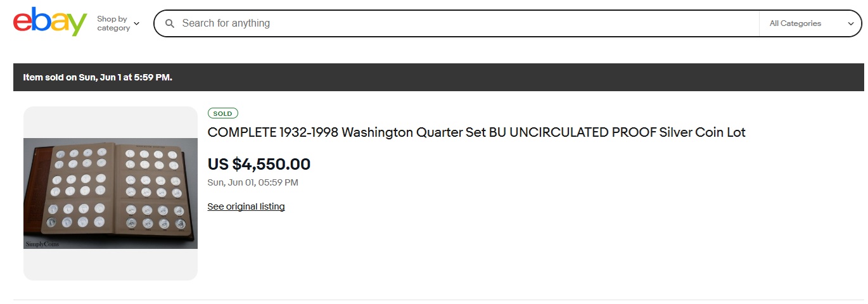Click the All Categories down arrow
The image size is (868, 304).
pos(851,24)
